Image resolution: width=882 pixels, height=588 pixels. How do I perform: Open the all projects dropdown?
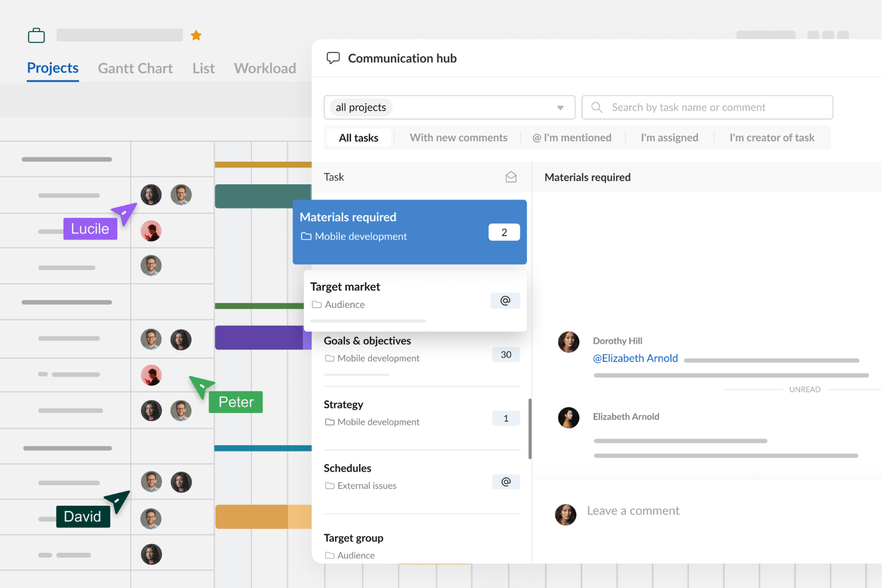click(x=449, y=107)
